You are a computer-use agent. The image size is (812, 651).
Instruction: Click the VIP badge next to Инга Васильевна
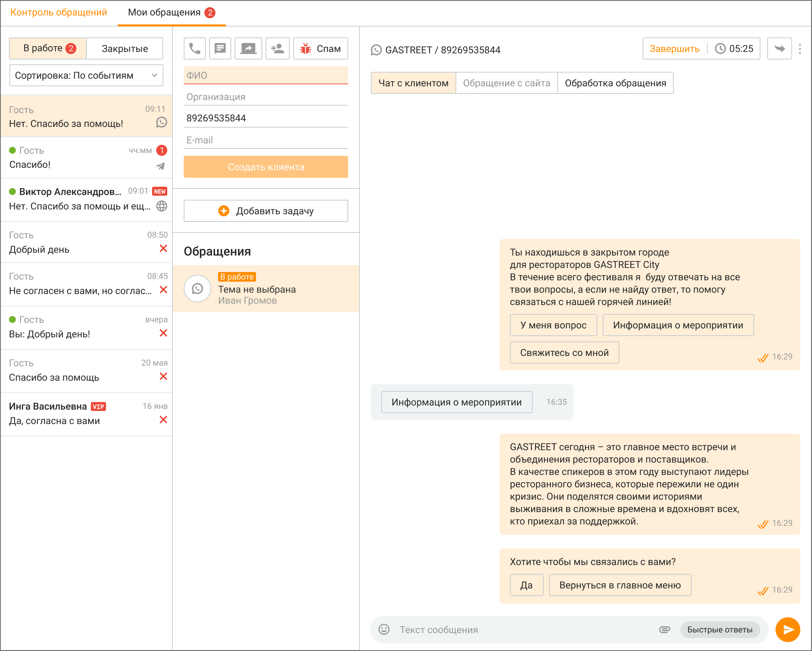(x=98, y=406)
